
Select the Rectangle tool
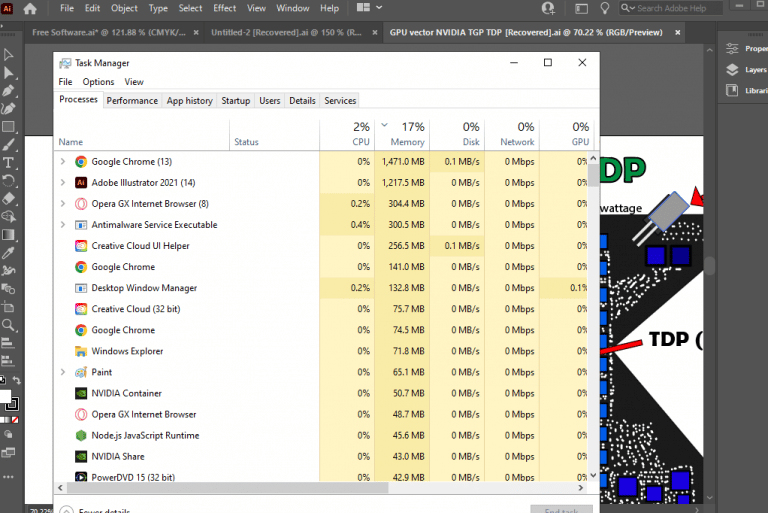point(8,127)
